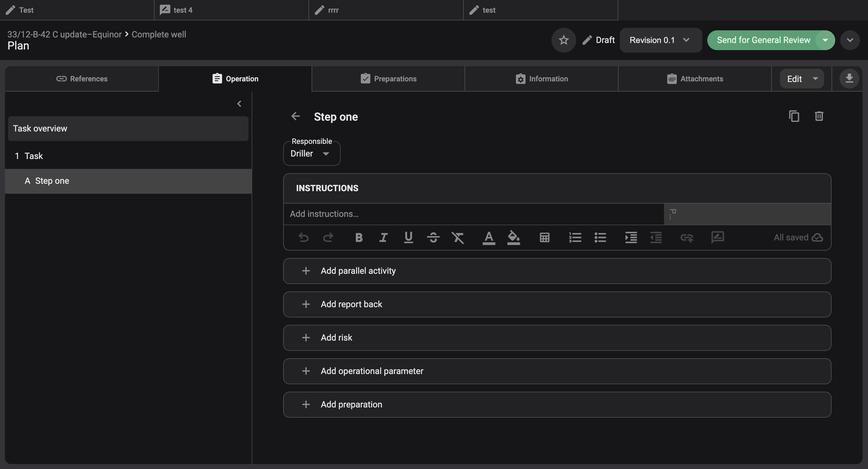
Task: Switch to the Attachments tab
Action: pyautogui.click(x=695, y=79)
